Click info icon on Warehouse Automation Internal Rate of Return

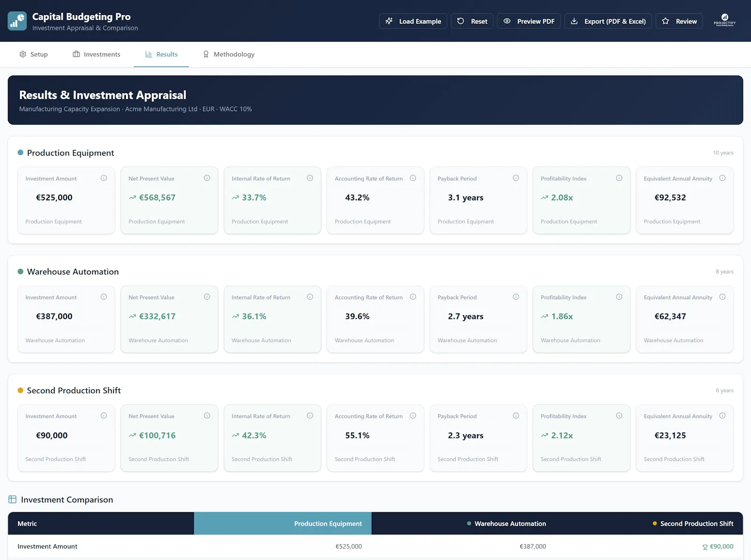(310, 297)
